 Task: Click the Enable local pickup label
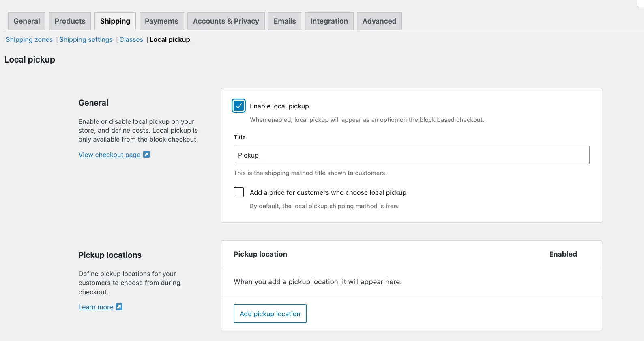[279, 106]
